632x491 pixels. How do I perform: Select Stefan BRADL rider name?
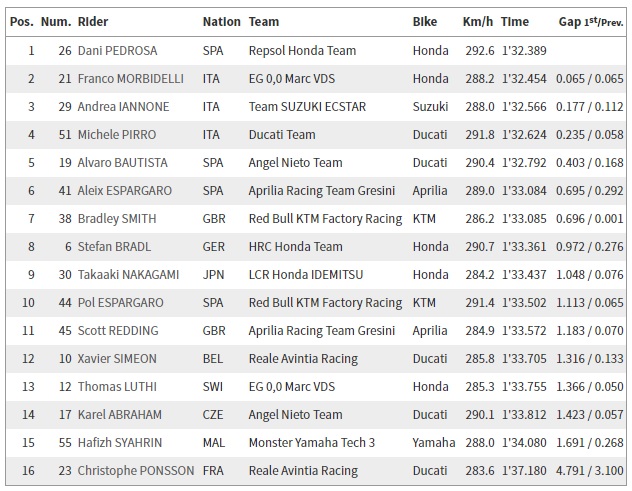point(114,247)
